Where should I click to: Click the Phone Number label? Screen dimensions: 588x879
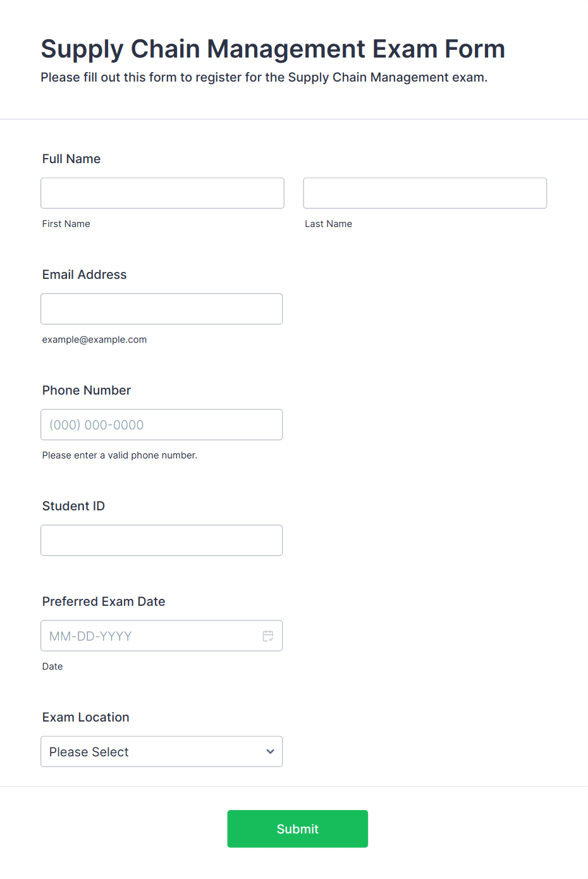tap(87, 390)
